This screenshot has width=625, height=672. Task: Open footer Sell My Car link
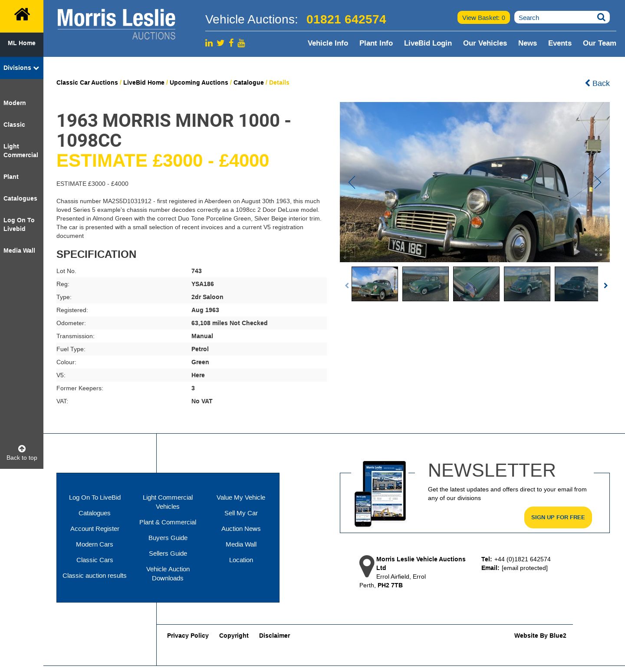[x=241, y=513]
